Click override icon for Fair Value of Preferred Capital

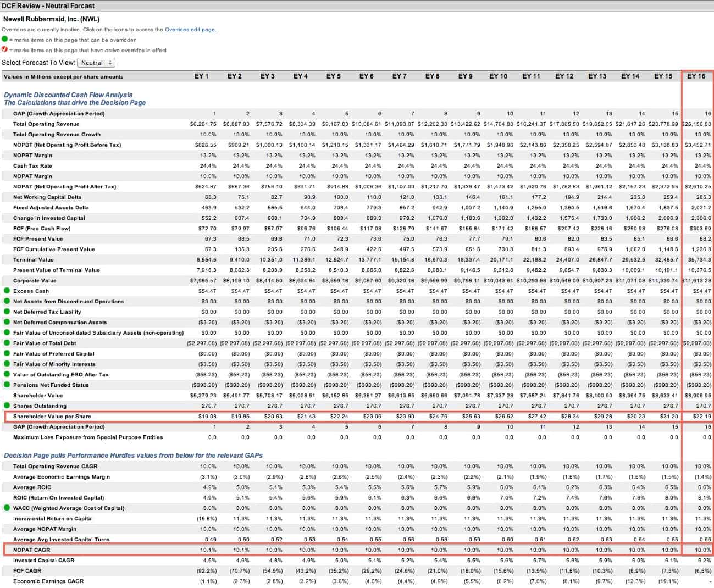tap(7, 353)
